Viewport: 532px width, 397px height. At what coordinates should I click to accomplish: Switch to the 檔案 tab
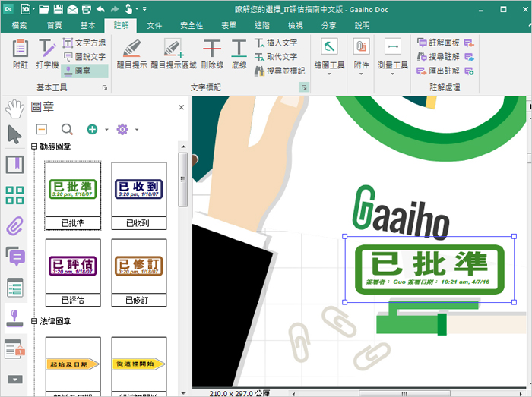click(x=19, y=25)
